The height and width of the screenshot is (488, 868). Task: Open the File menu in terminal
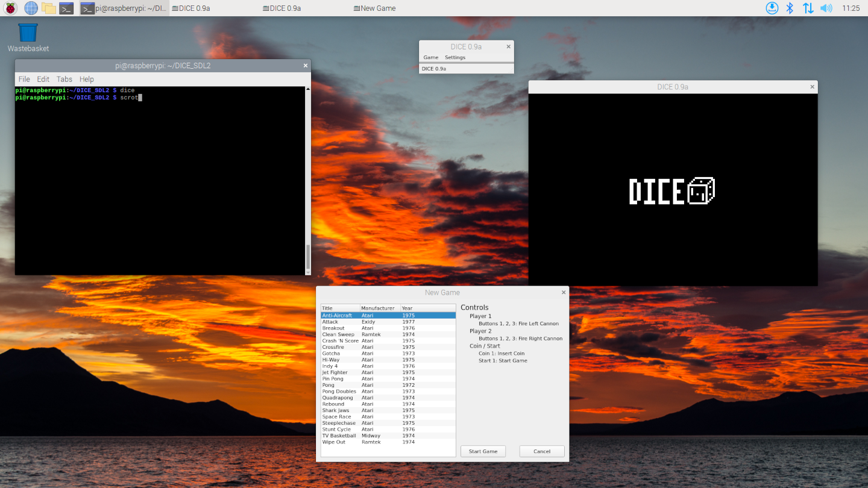24,79
